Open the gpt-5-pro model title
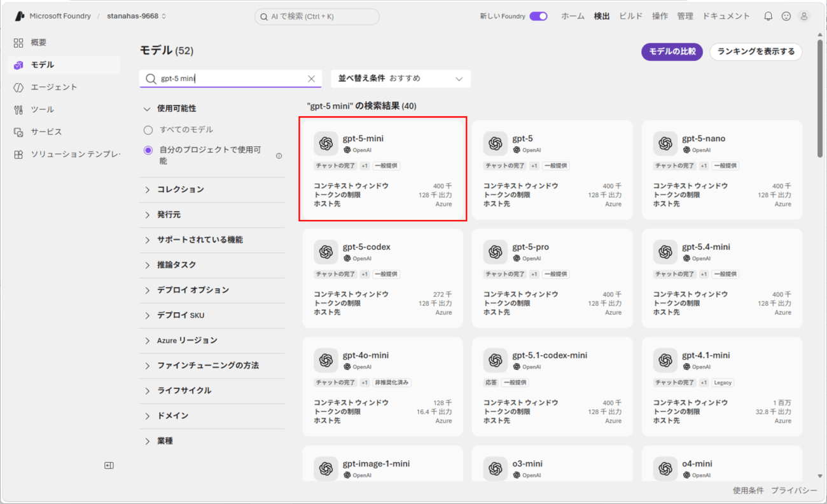The image size is (827, 504). (x=531, y=247)
